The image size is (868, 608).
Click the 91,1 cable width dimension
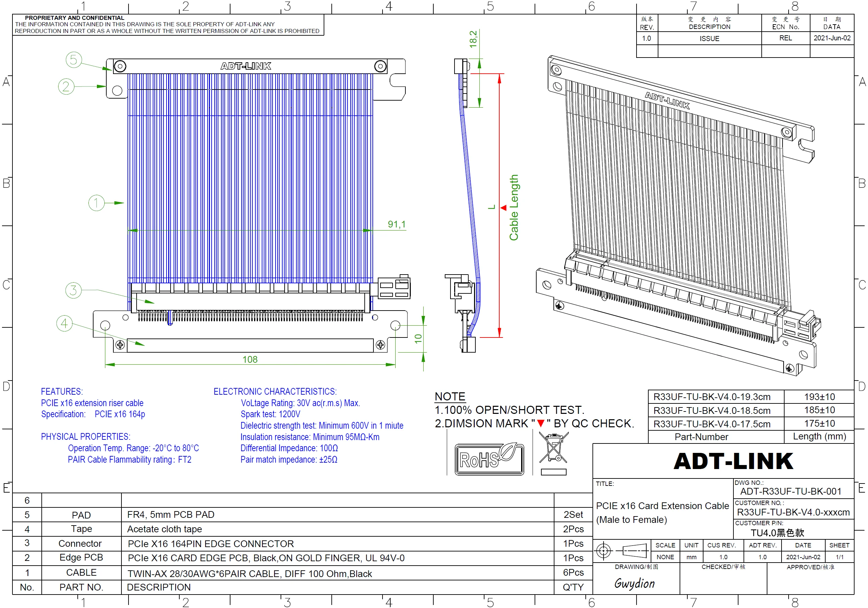coord(397,224)
